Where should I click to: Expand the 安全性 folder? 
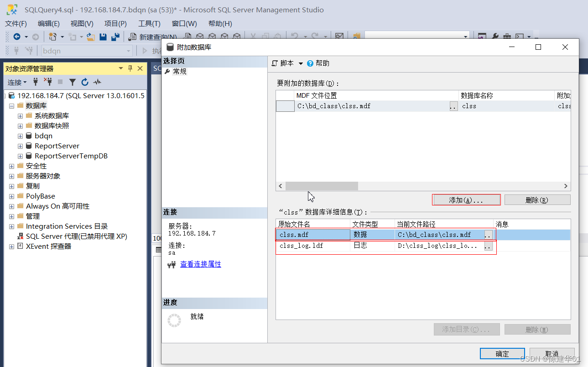click(11, 166)
